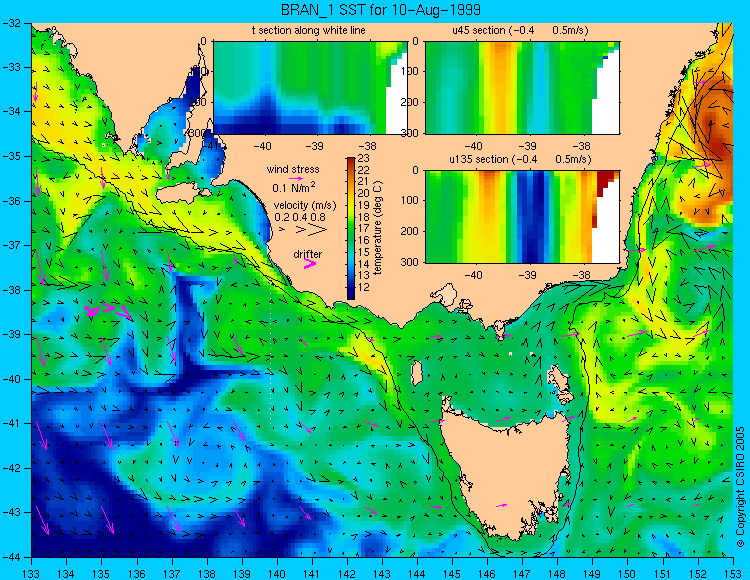Open the t section temperature inset plot
750x580 pixels.
pos(310,88)
